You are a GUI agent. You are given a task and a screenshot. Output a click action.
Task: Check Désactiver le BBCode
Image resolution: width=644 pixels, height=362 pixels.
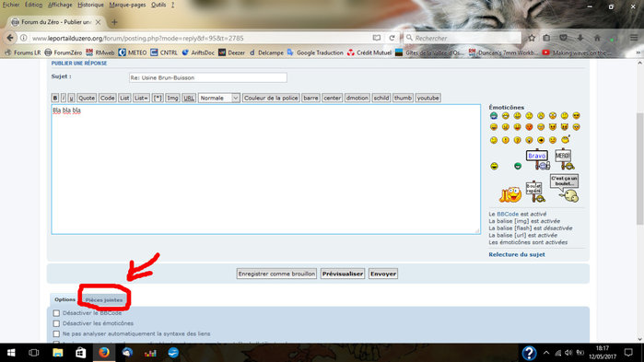(56, 313)
